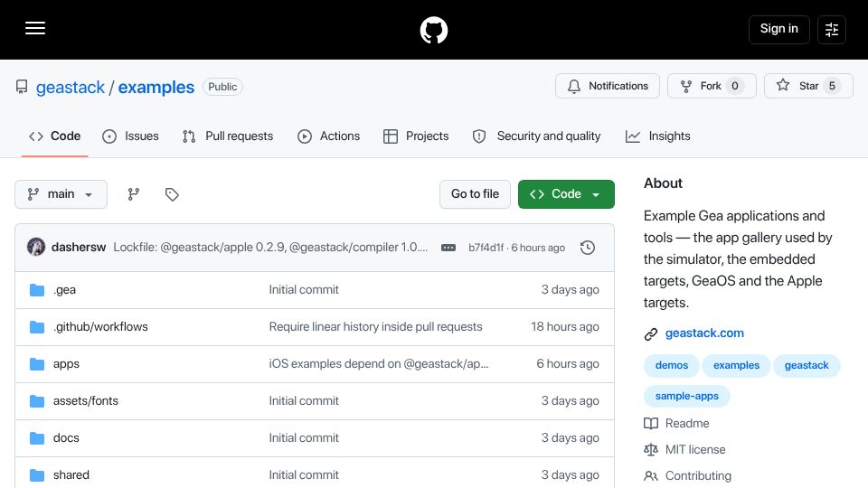Viewport: 868px width, 488px height.
Task: View branches via the branch icon
Action: click(x=134, y=194)
